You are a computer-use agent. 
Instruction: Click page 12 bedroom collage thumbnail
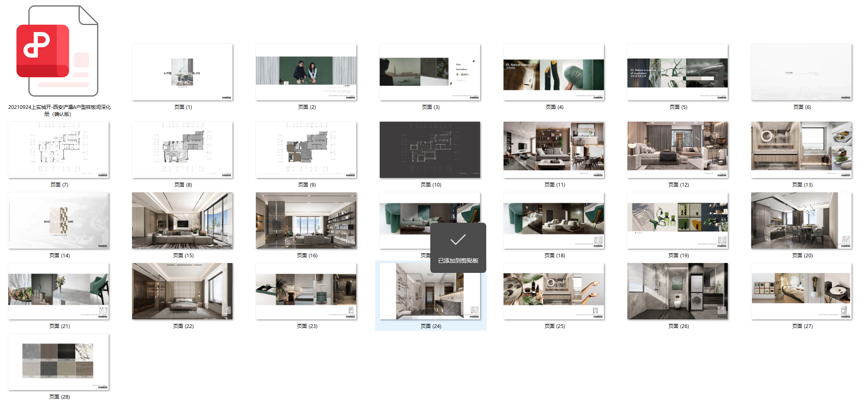pyautogui.click(x=678, y=150)
